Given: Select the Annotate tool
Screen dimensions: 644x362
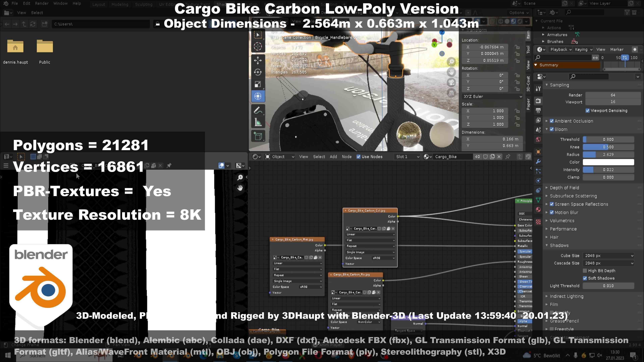Looking at the screenshot, I should (258, 110).
